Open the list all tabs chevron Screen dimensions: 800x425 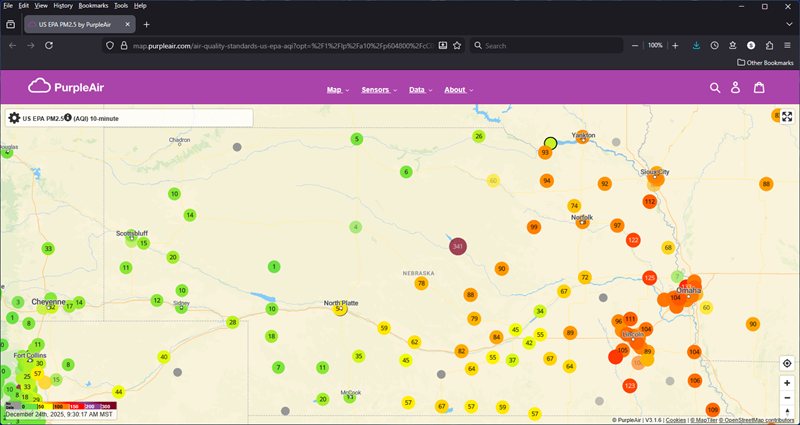coord(789,24)
